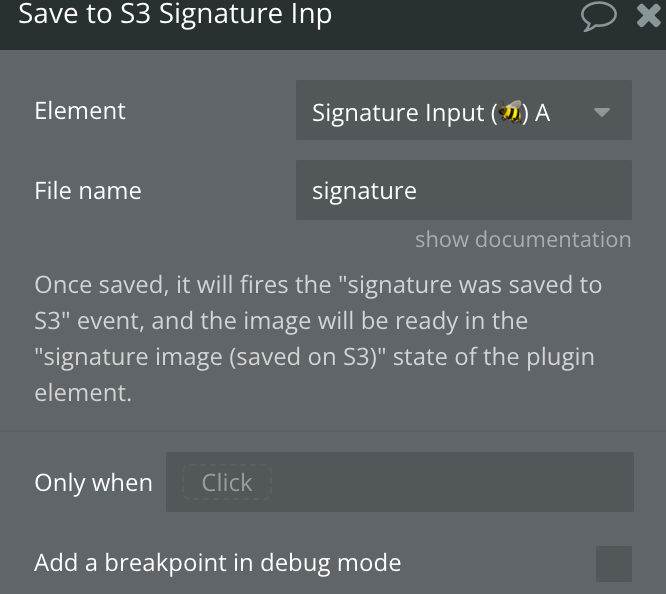This screenshot has height=594, width=666.
Task: Expand the Element dropdown arrow
Action: tap(602, 112)
